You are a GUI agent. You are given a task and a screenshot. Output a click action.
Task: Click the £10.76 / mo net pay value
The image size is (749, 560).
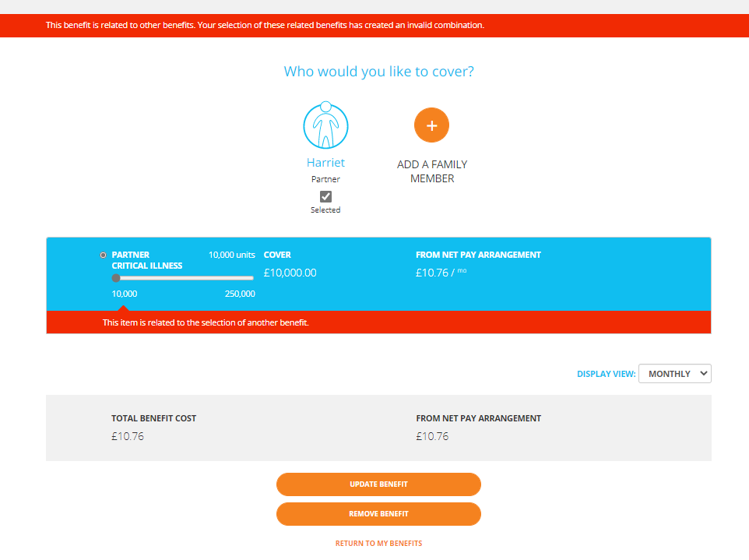click(441, 273)
